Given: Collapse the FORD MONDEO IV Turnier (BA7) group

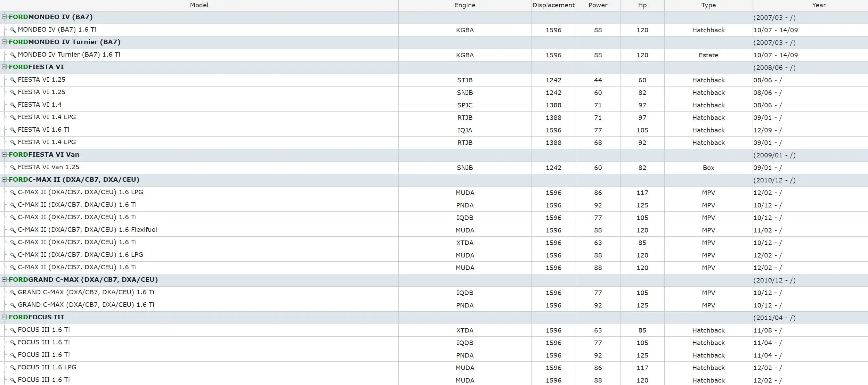Looking at the screenshot, I should [5, 42].
